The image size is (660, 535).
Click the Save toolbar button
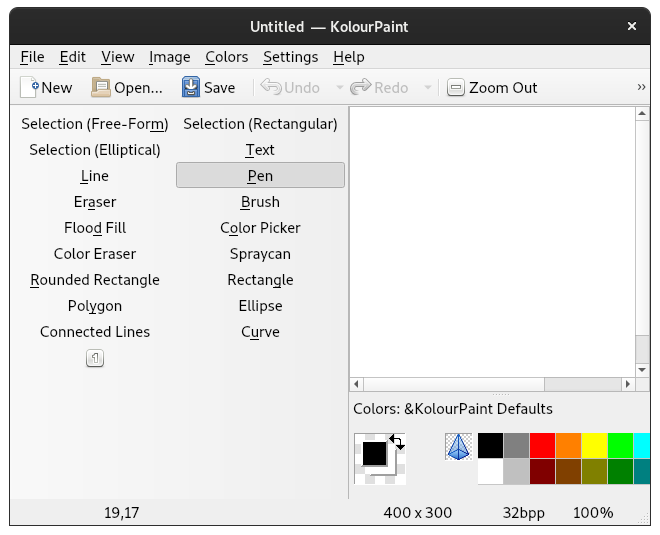point(208,88)
